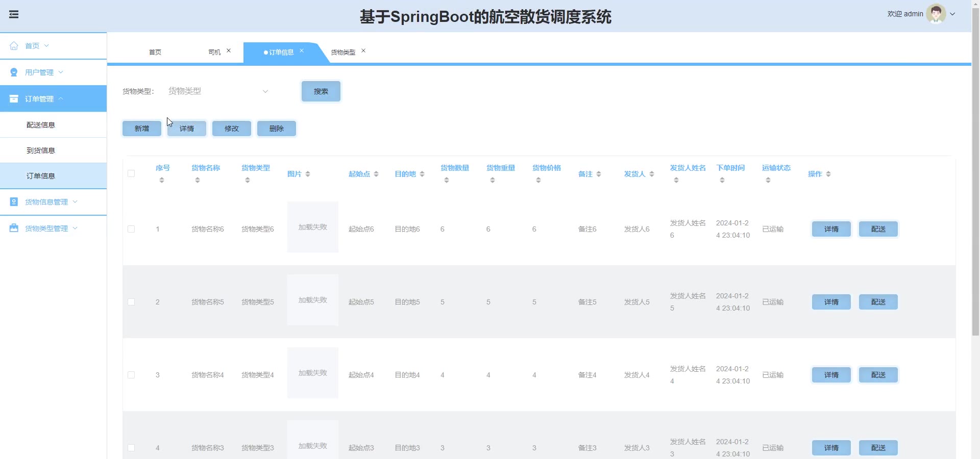This screenshot has height=459, width=980.
Task: Sort by 货物类型 column sort icon
Action: click(x=248, y=180)
